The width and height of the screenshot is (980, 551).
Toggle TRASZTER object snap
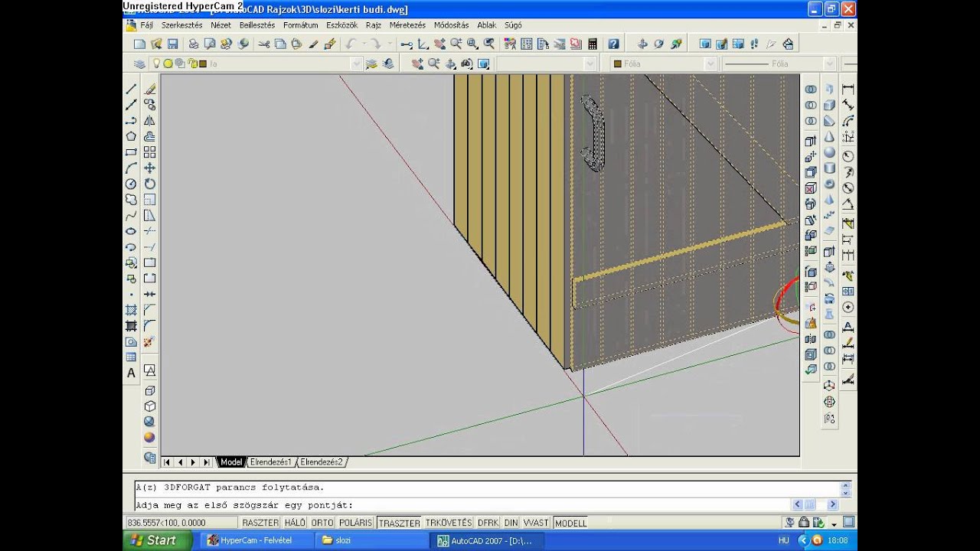pos(400,523)
